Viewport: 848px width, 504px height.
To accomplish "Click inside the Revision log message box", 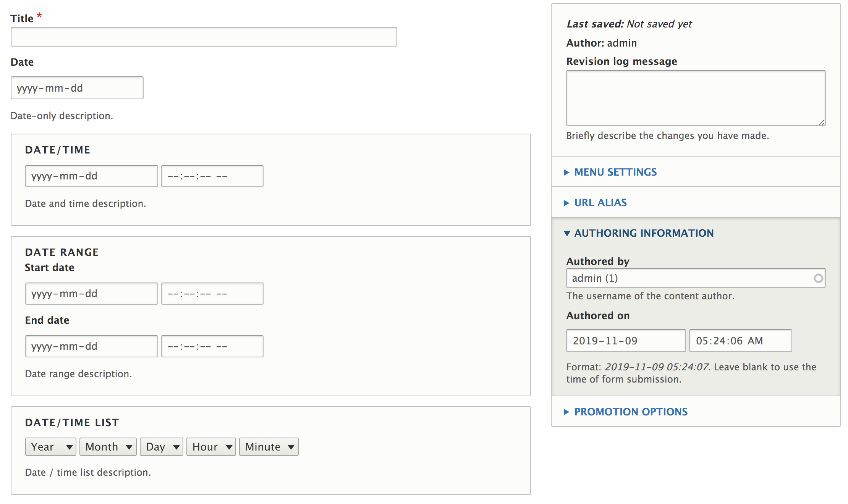I will point(695,98).
